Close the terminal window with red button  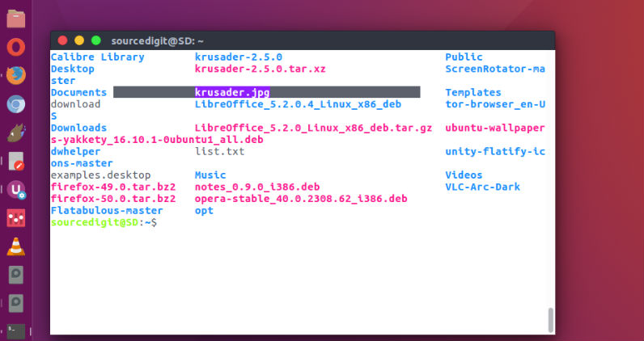pos(62,40)
